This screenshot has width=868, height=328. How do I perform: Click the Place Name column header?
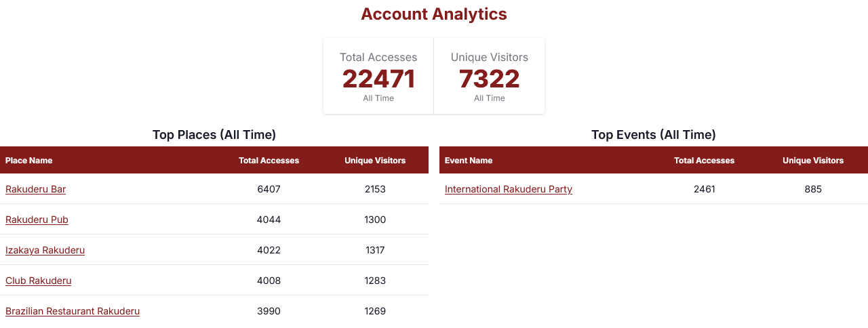click(x=28, y=161)
